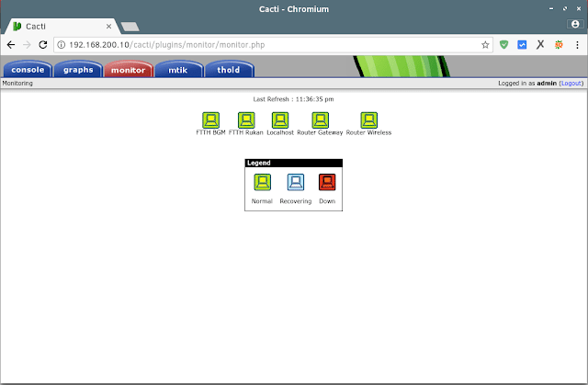Open the Chromium user profile icon
Image resolution: width=588 pixels, height=385 pixels.
coord(575,24)
